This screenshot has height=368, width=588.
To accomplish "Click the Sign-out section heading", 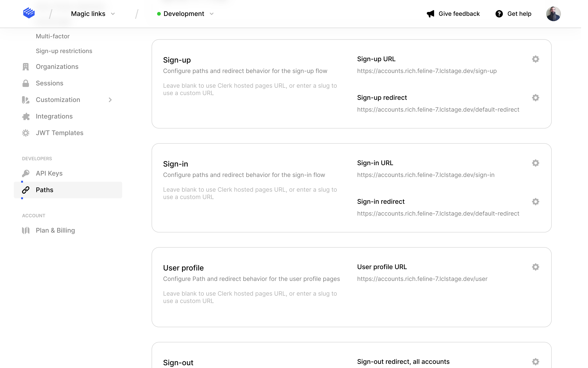I will (178, 363).
